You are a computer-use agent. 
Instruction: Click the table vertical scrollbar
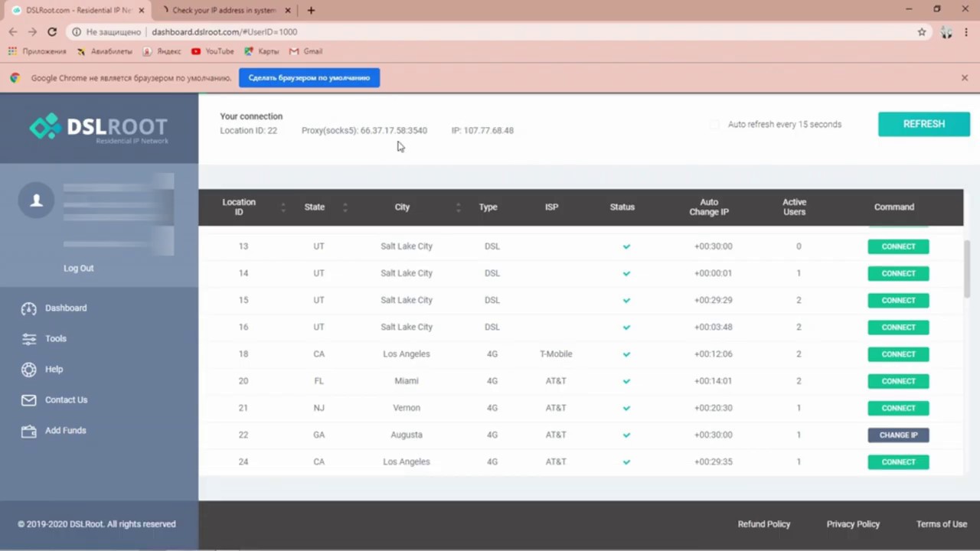967,269
